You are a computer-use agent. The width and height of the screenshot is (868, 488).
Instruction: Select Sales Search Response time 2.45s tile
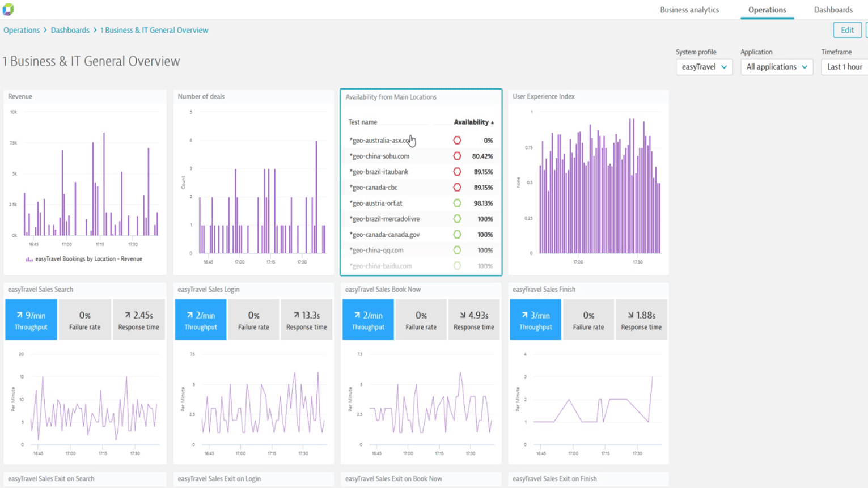point(139,320)
